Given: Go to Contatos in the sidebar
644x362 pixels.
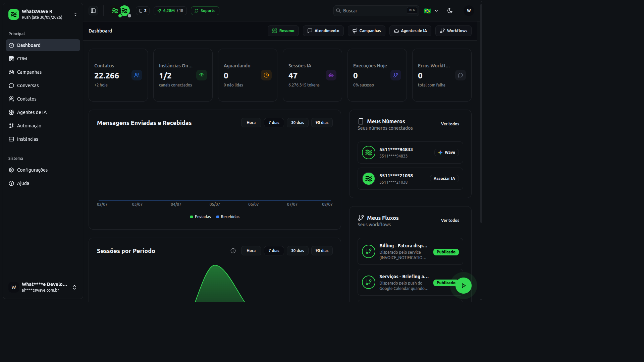Looking at the screenshot, I should point(43,99).
